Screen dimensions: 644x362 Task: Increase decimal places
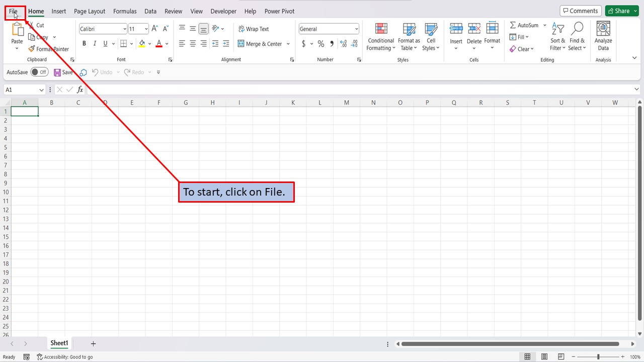343,44
